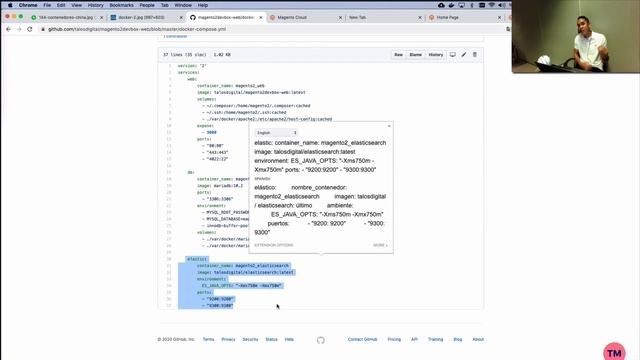Open the Blog footer link

[458, 340]
